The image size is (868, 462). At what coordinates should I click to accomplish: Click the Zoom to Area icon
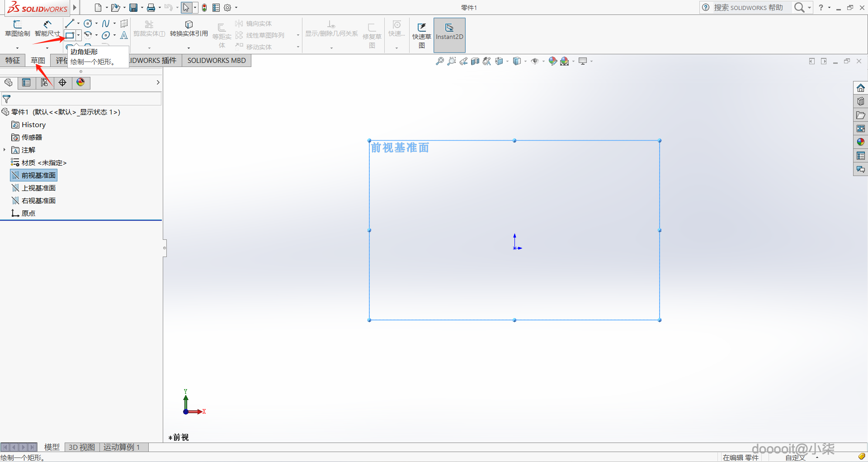tap(451, 61)
